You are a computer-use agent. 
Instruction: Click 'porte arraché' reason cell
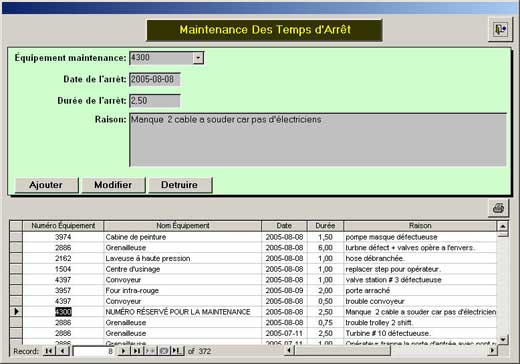(x=420, y=290)
